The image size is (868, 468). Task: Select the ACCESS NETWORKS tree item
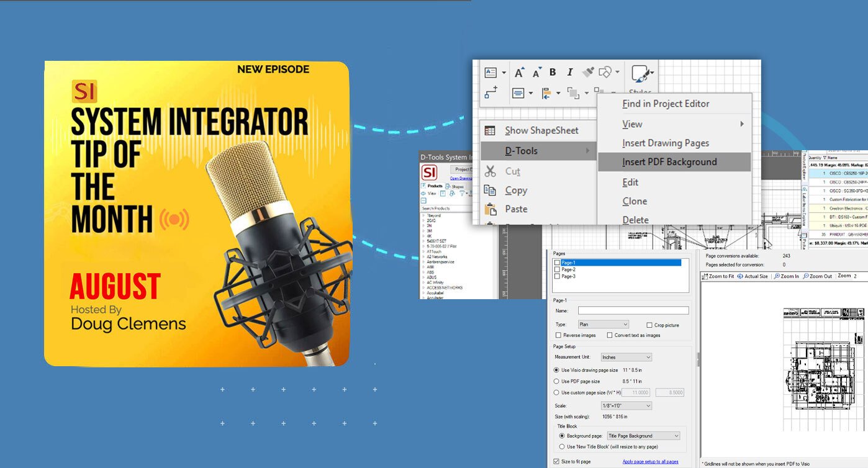click(x=444, y=287)
